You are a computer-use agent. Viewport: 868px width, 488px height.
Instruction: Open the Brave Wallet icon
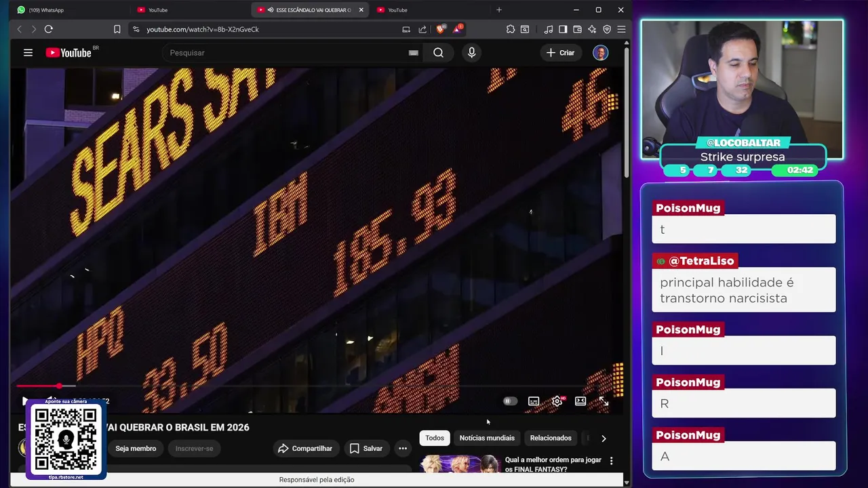(577, 29)
